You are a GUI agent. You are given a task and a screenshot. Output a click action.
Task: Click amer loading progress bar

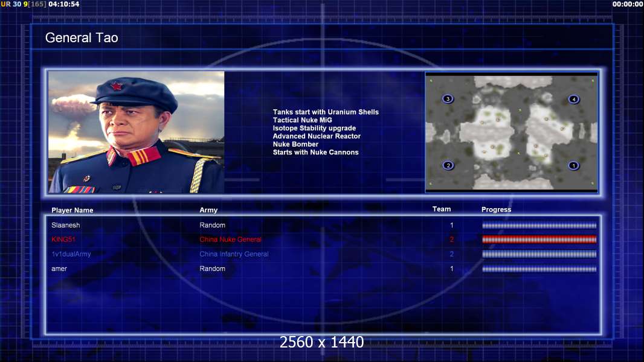point(539,269)
